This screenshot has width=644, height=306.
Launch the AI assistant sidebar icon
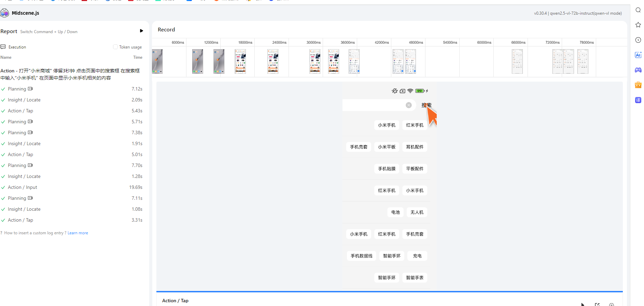638,55
